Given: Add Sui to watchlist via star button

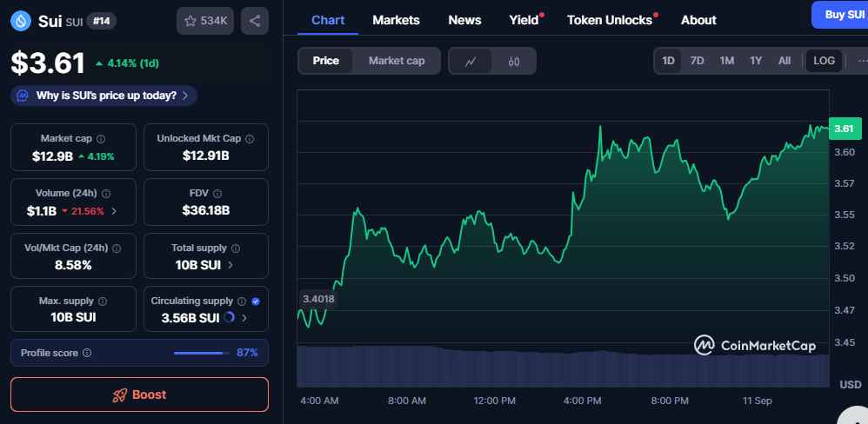Looking at the screenshot, I should [204, 21].
